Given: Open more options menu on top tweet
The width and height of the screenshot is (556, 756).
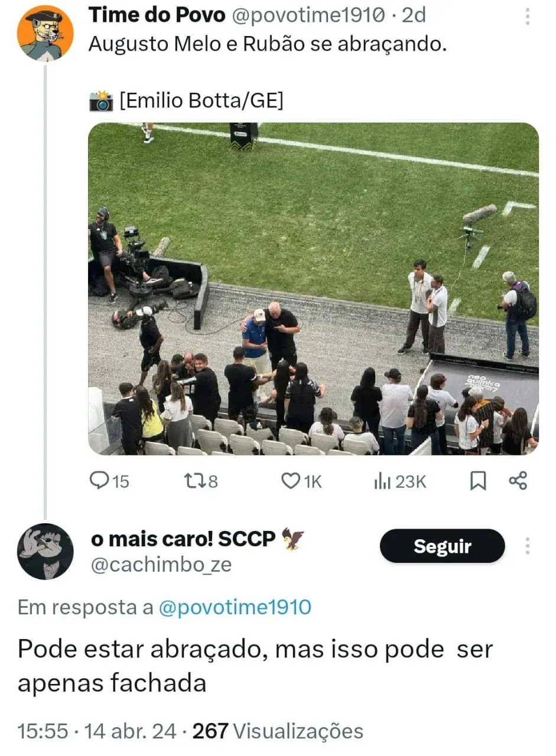Looking at the screenshot, I should (527, 17).
